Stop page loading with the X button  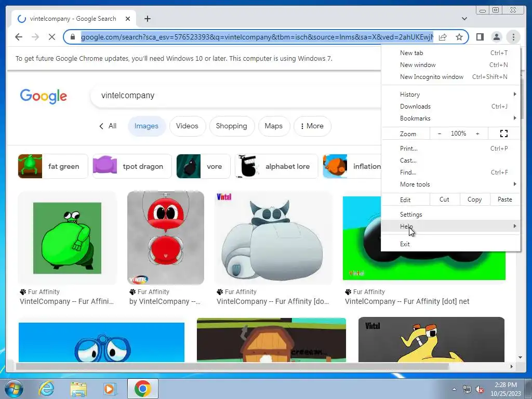[x=52, y=37]
